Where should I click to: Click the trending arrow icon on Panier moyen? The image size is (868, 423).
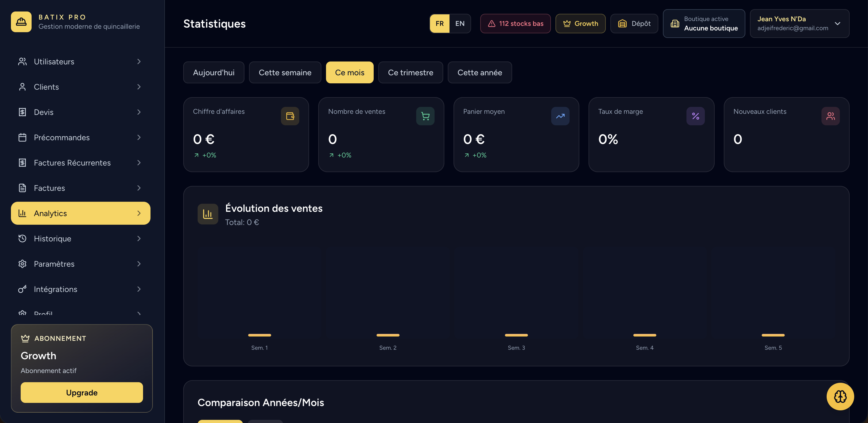(x=560, y=116)
